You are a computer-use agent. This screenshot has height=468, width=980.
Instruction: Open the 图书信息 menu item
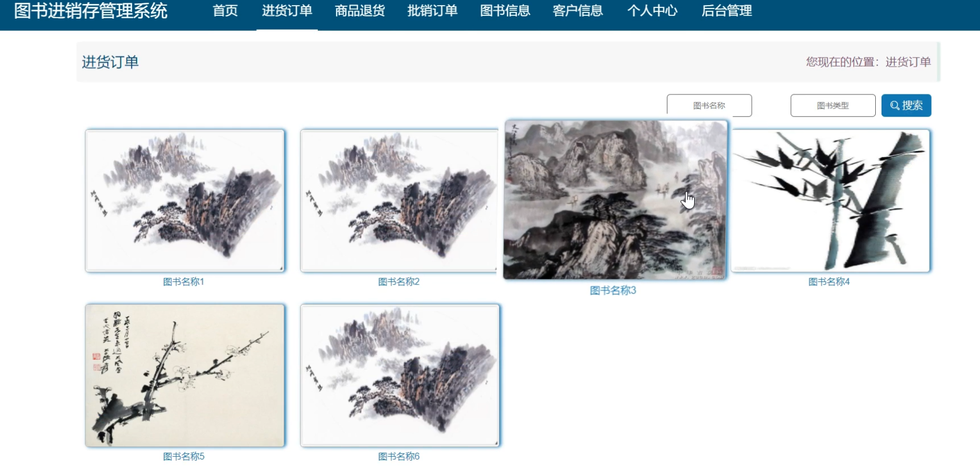coord(505,11)
